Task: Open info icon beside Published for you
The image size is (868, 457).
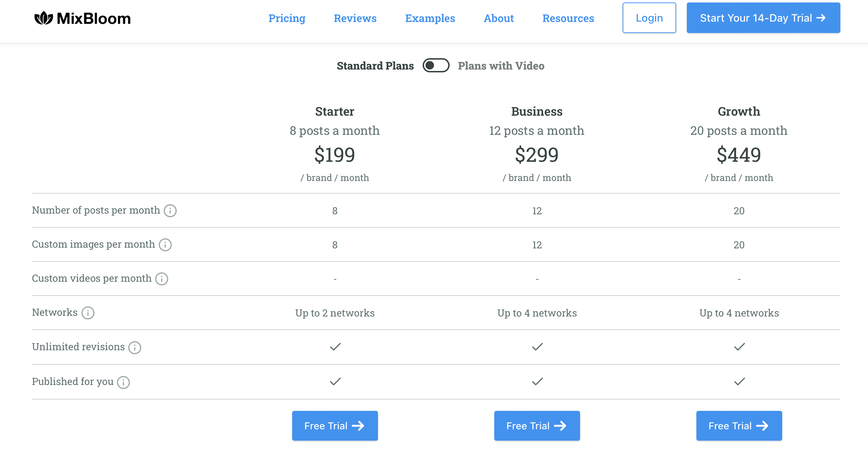Action: pos(123,382)
